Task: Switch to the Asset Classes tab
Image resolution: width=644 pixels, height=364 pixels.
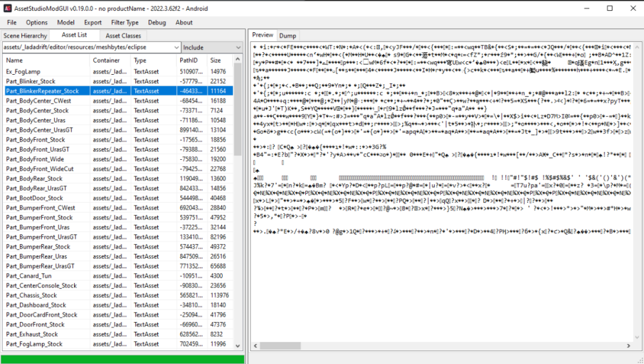Action: [x=123, y=35]
